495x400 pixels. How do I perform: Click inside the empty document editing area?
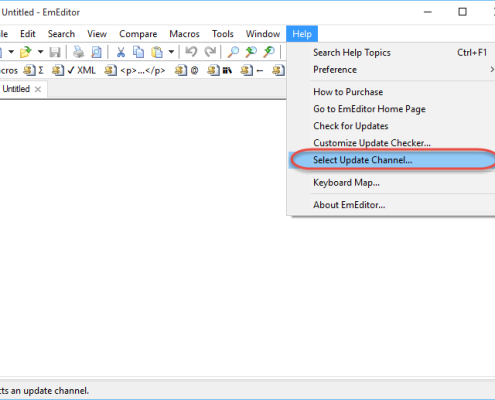click(143, 237)
